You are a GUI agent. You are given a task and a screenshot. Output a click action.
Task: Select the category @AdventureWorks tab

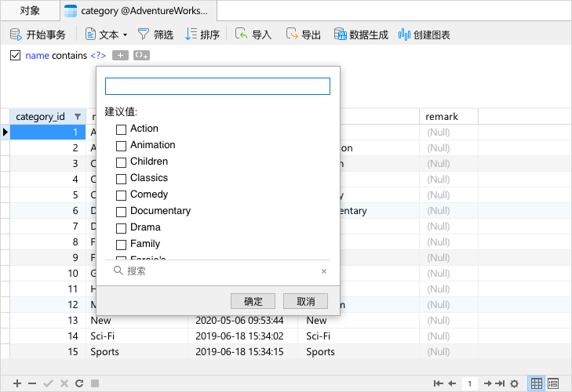click(137, 11)
